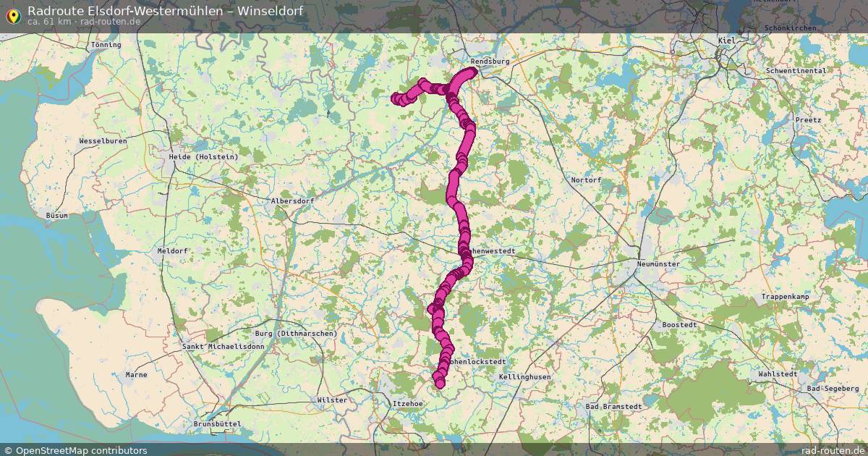Click the route's western endpoint marker
This screenshot has width=868, height=456.
point(396,98)
